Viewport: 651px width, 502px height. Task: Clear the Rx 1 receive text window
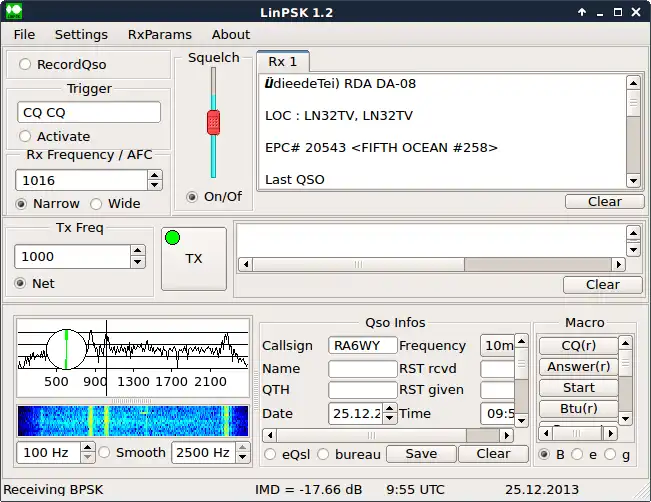tap(604, 201)
